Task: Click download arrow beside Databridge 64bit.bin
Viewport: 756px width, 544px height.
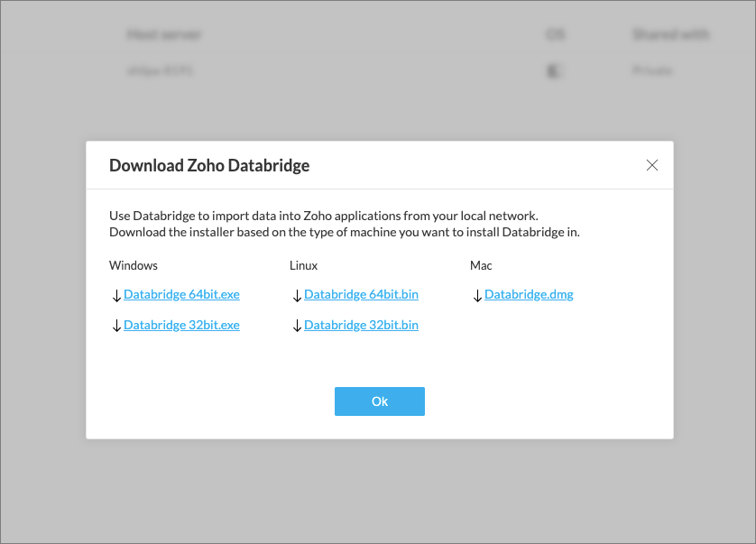Action: 297,296
